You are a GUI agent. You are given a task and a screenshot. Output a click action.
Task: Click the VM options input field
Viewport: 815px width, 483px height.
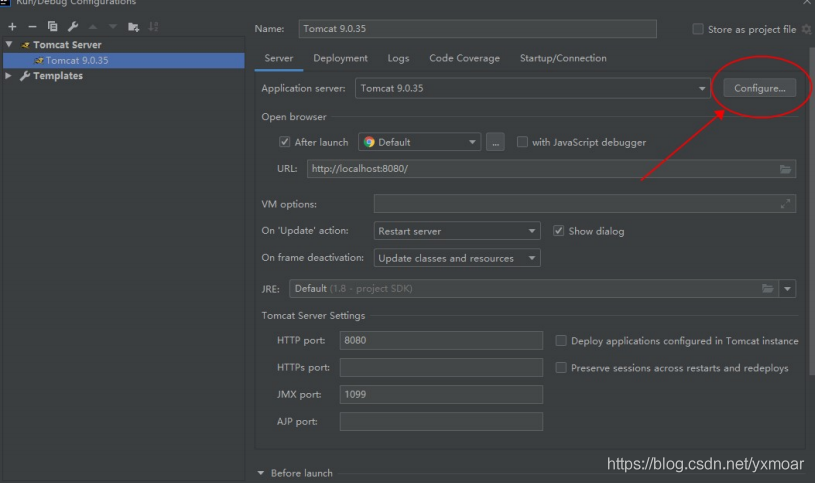585,204
